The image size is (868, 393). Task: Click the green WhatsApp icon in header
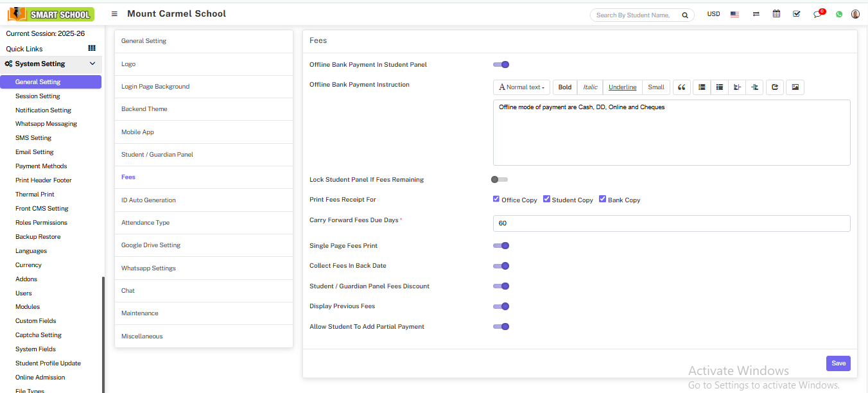(x=839, y=14)
